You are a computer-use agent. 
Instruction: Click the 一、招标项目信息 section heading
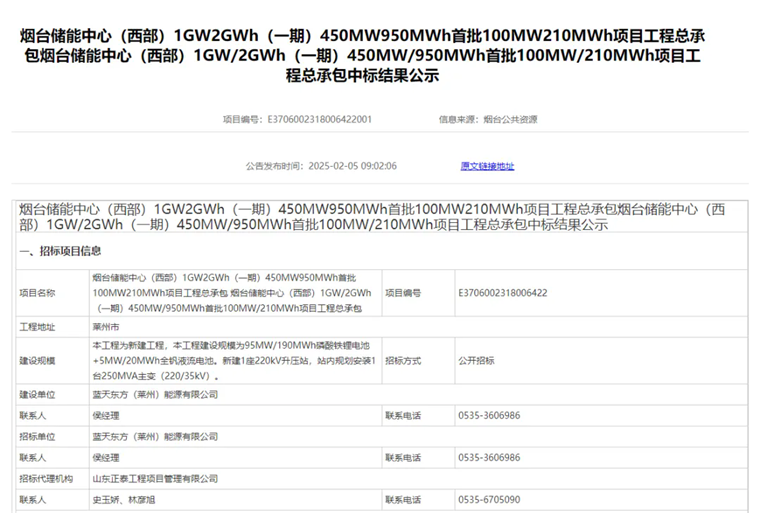pos(60,251)
